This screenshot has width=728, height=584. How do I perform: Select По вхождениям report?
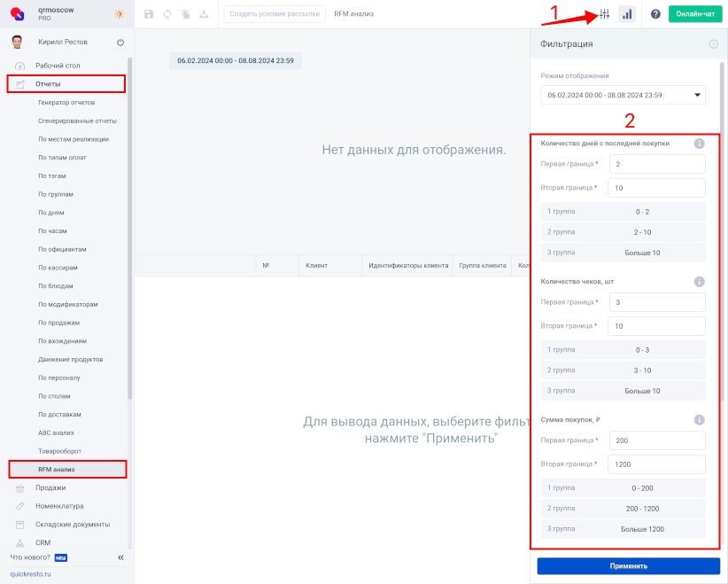click(62, 341)
